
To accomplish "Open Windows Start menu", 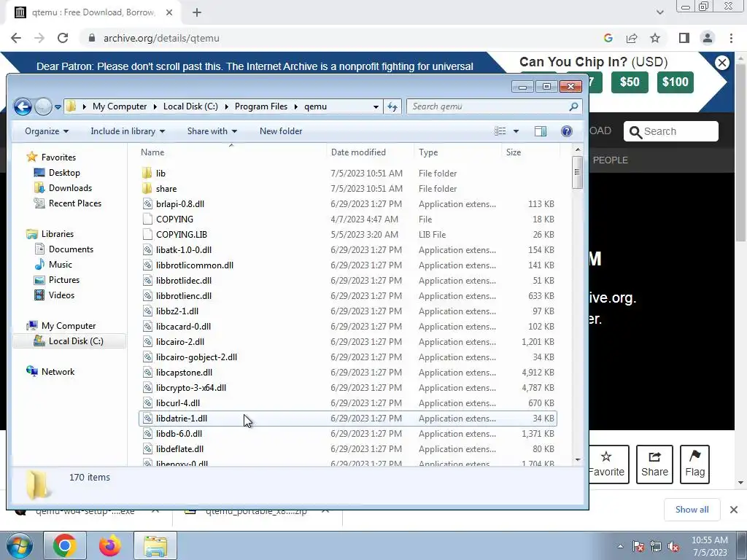I will coord(20,545).
